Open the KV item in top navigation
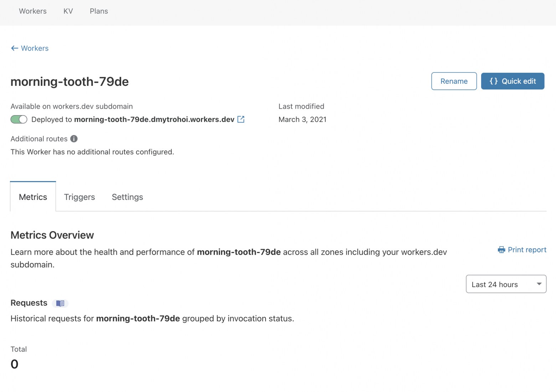 [x=68, y=11]
